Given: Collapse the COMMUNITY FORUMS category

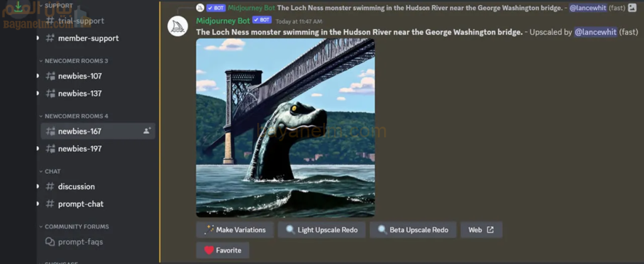Looking at the screenshot, I should click(74, 227).
